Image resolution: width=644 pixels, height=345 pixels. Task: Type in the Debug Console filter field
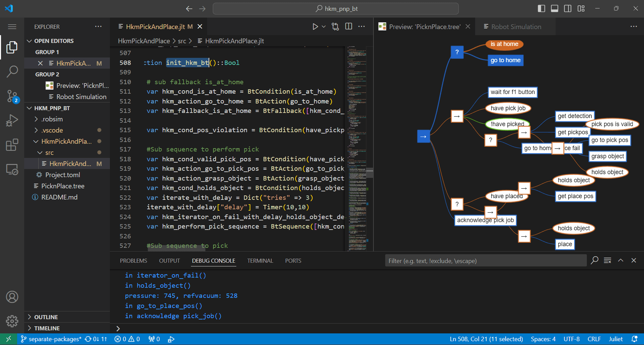[x=486, y=260]
